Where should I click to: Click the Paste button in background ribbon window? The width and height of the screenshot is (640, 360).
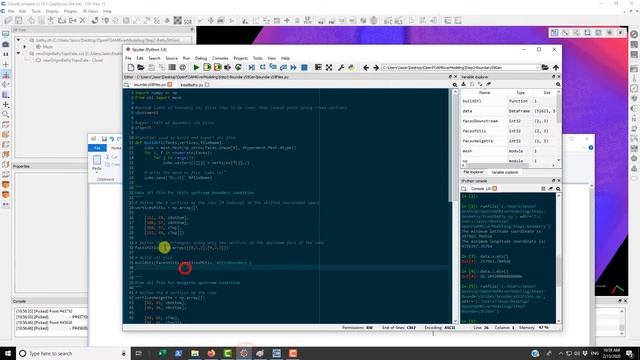point(97,162)
